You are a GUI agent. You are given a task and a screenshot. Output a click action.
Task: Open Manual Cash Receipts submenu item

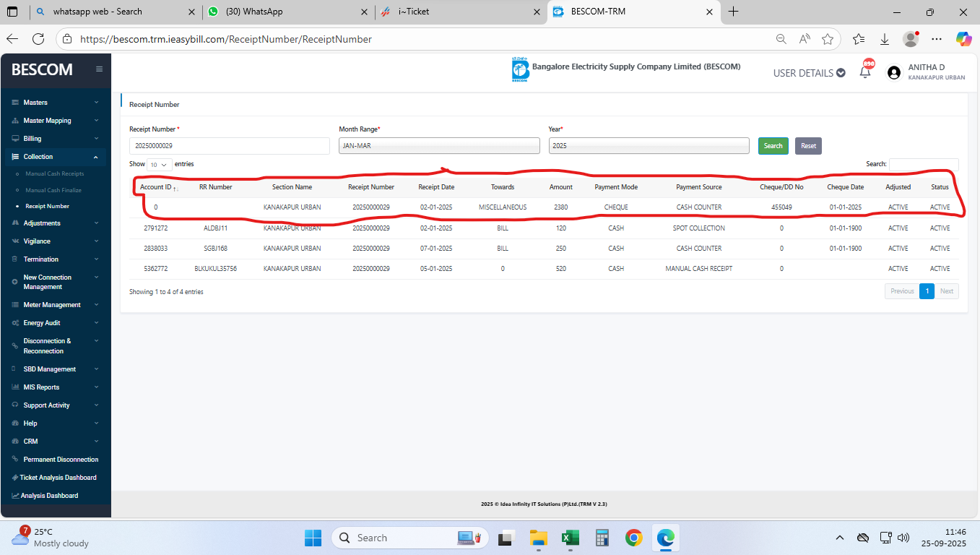pyautogui.click(x=54, y=174)
